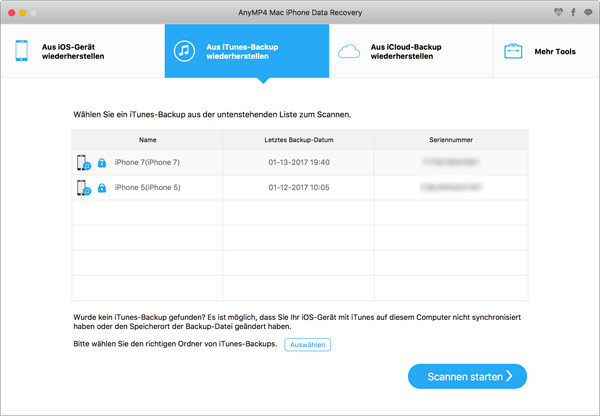
Task: Click the blurred serial number of iPhone 7
Action: click(x=451, y=162)
